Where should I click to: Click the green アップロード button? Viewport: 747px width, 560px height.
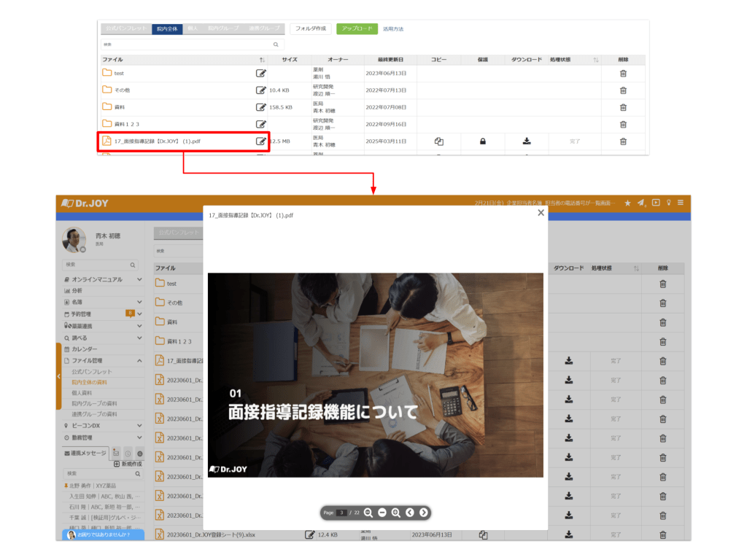357,29
